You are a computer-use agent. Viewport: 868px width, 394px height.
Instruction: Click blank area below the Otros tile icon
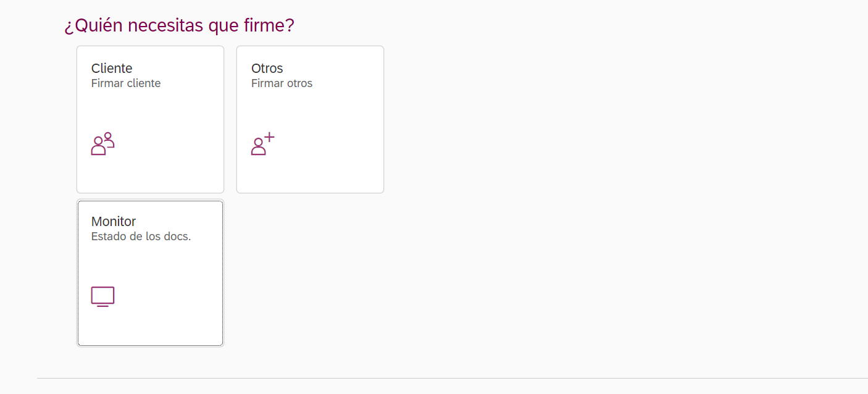click(x=310, y=175)
